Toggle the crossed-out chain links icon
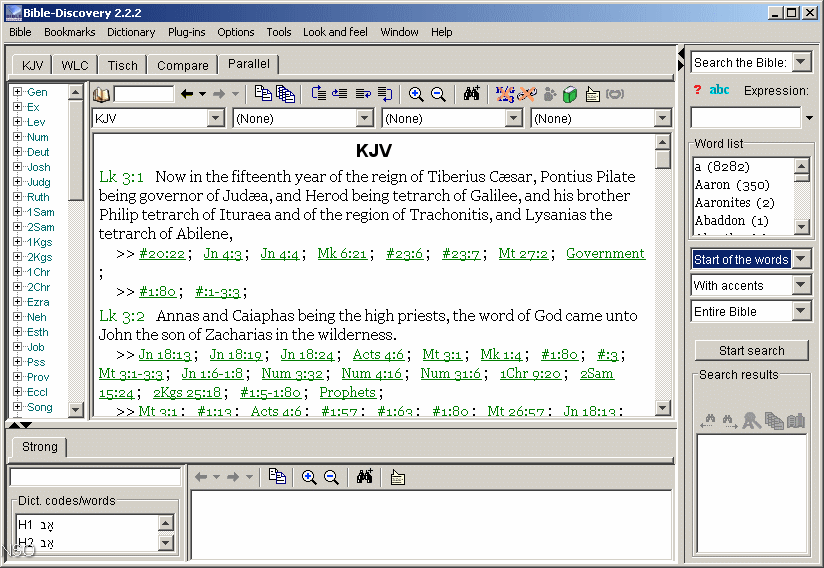The width and height of the screenshot is (824, 568). pyautogui.click(x=527, y=94)
